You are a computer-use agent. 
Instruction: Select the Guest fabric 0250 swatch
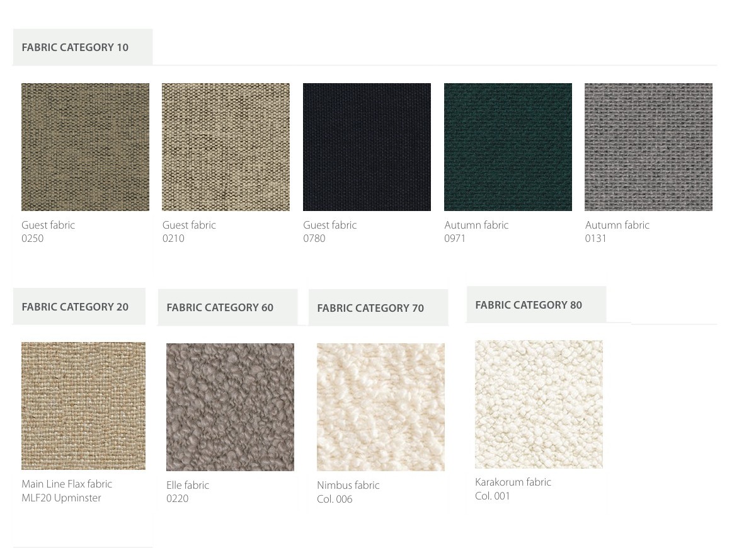pyautogui.click(x=85, y=147)
